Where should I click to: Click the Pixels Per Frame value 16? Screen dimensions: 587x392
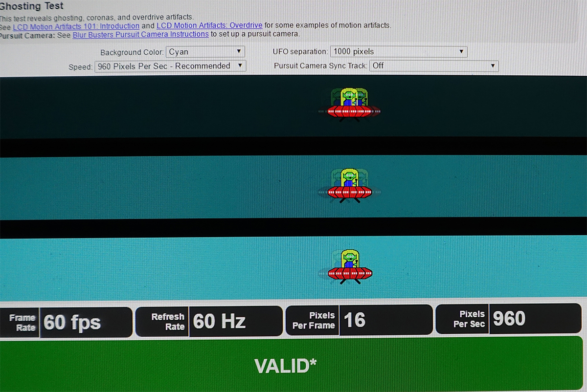tap(355, 320)
